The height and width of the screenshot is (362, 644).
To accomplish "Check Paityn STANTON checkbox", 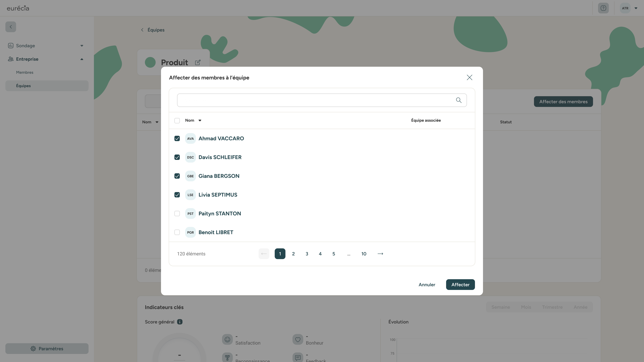I will [177, 213].
